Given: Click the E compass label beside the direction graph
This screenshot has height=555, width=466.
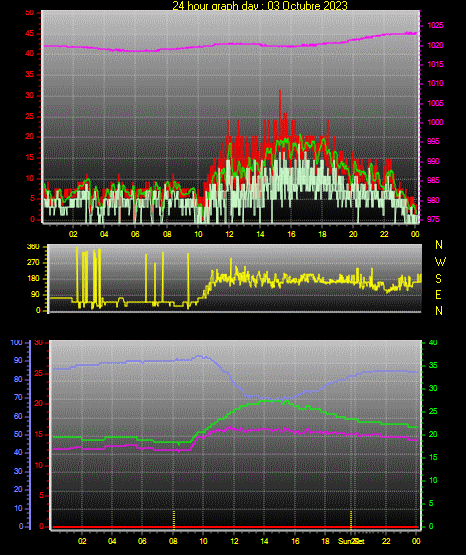Looking at the screenshot, I should (x=438, y=294).
